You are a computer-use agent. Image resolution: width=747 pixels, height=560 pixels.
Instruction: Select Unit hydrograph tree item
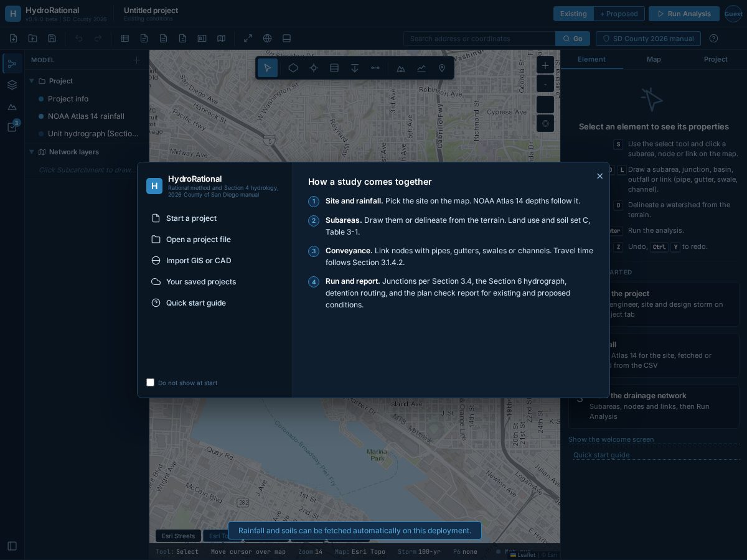pos(87,134)
